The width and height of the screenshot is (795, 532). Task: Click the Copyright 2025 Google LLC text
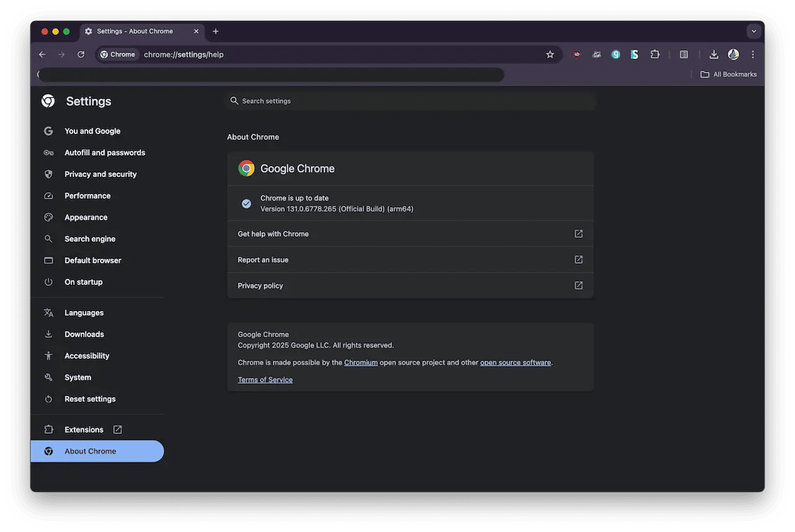point(316,345)
